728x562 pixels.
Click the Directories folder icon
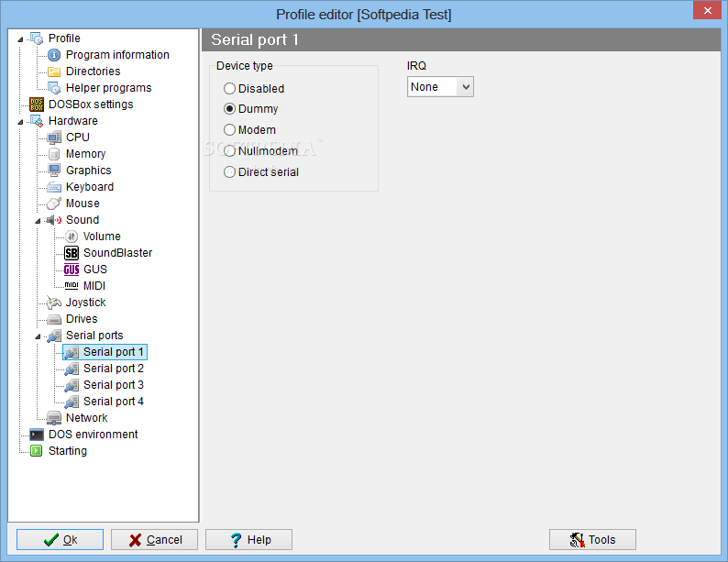[54, 72]
